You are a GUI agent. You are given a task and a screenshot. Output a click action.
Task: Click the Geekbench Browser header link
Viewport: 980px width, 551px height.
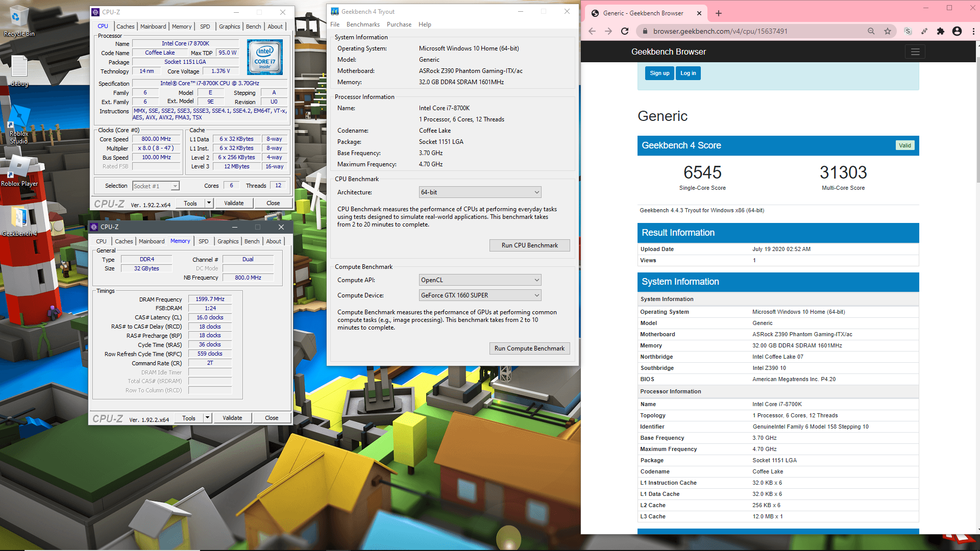(669, 52)
